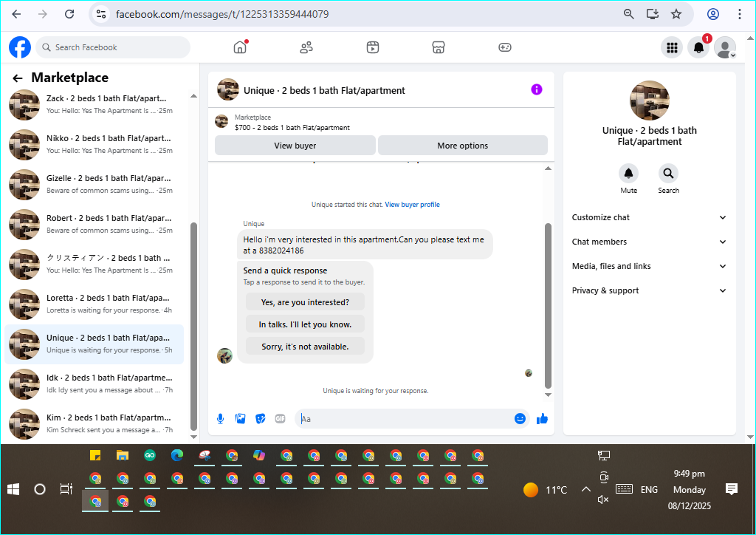Open the Facebook menu grid icon
The image size is (756, 535).
pyautogui.click(x=672, y=47)
